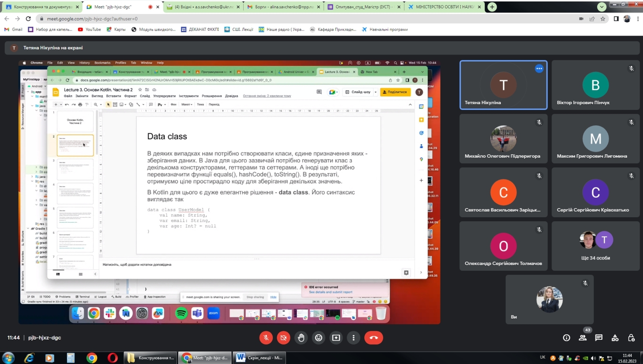Click volume icon in system tray
The width and height of the screenshot is (643, 364).
593,358
